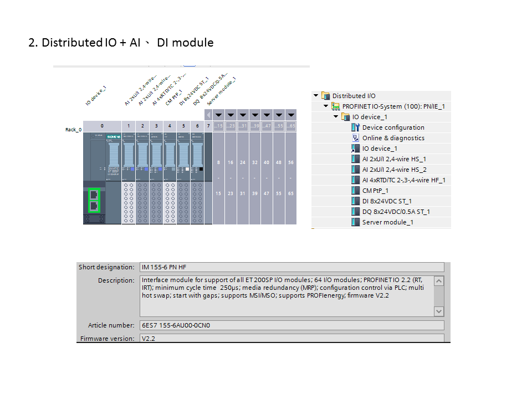The height and width of the screenshot is (399, 532).
Task: Select the interface module in rack slot 0
Action: click(x=102, y=178)
